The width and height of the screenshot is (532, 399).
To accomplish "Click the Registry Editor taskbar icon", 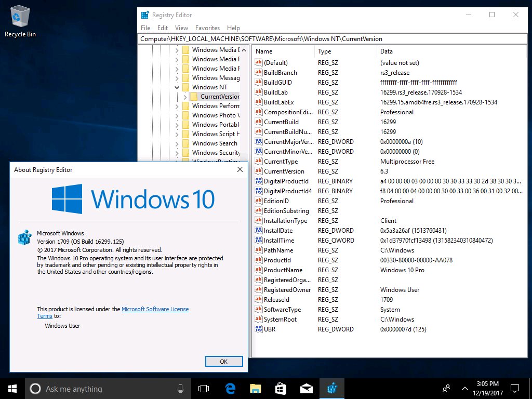I will pyautogui.click(x=332, y=389).
